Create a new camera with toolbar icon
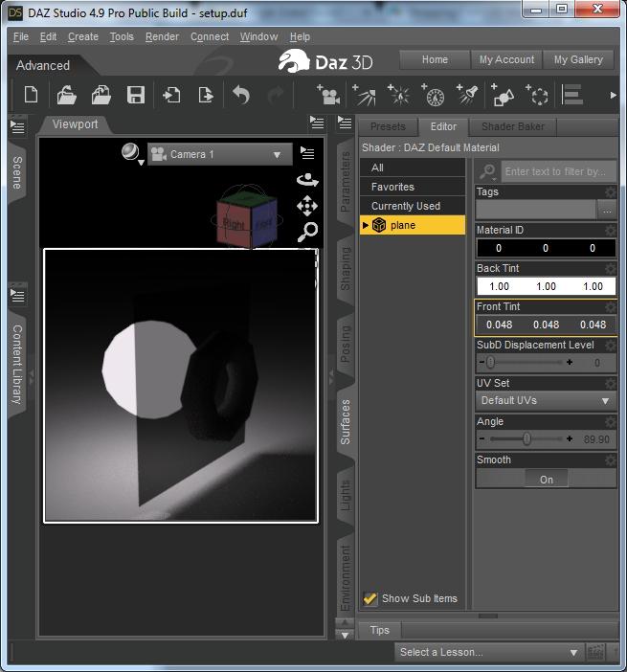This screenshot has height=672, width=627. pos(328,95)
